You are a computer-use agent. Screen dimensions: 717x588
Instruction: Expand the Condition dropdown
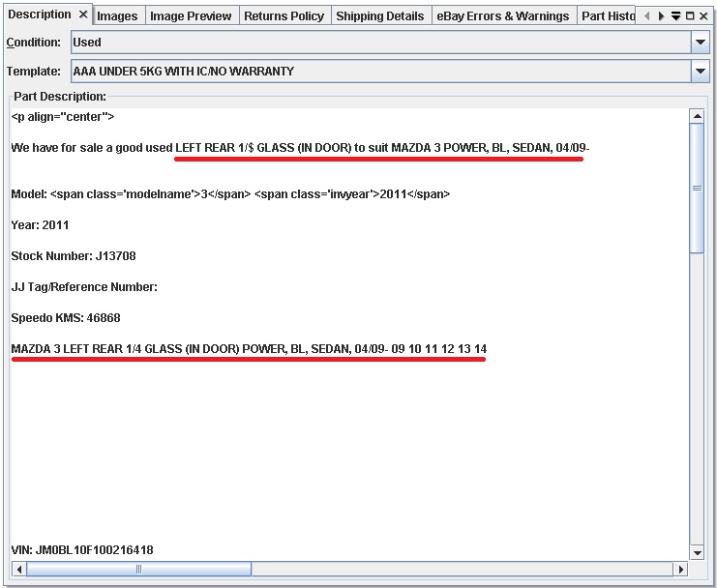[701, 43]
